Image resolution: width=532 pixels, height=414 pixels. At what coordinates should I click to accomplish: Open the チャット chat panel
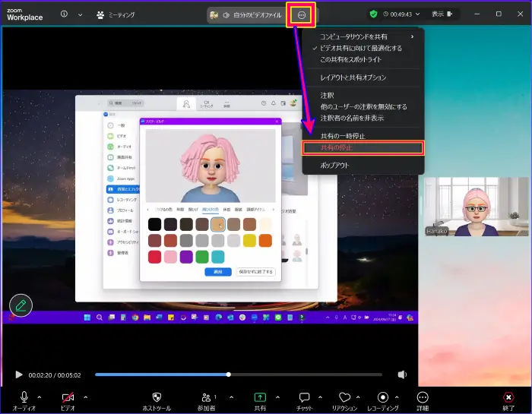pos(304,397)
